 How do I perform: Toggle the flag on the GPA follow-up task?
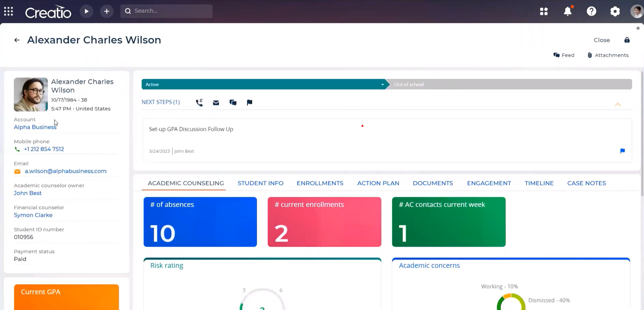(623, 151)
